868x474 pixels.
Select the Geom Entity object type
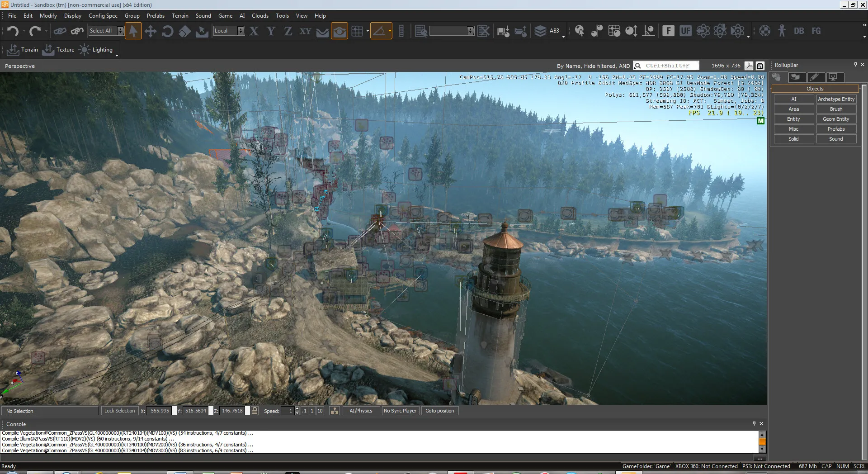[836, 119]
